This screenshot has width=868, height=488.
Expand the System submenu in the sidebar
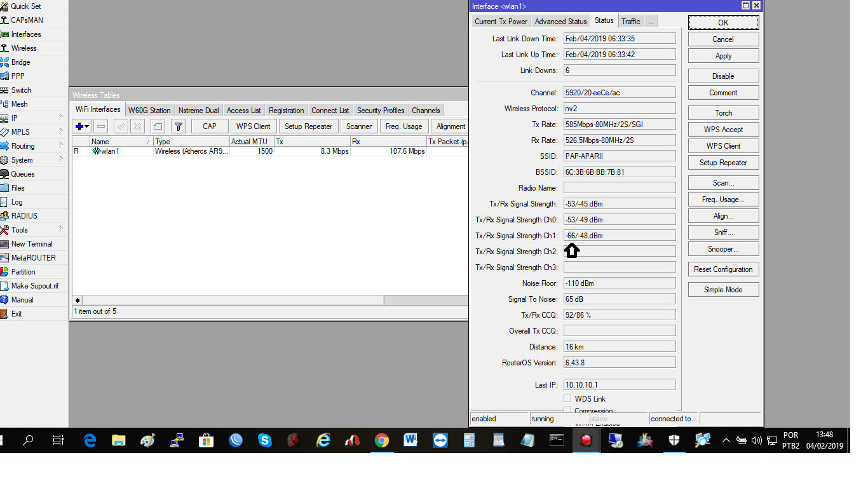(61, 159)
